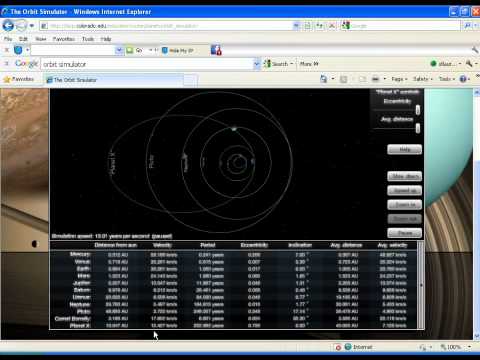Open the File menu

point(8,39)
